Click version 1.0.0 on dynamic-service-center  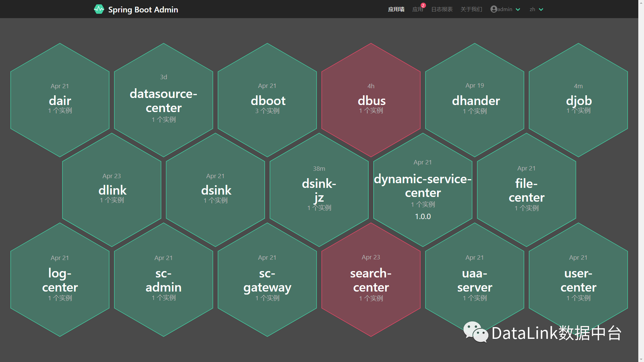click(x=423, y=216)
